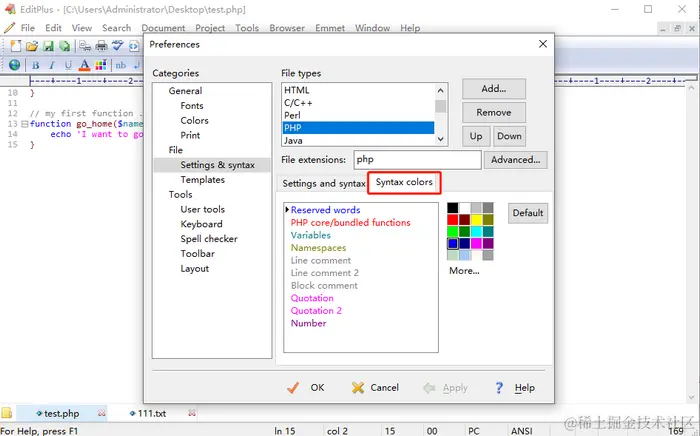
Task: Click the Save All toolbar icon
Action: pyautogui.click(x=64, y=46)
